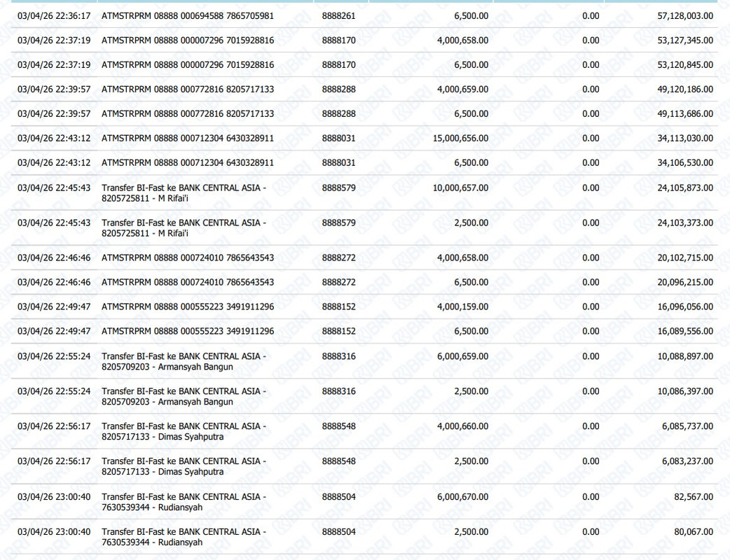
Task: Select Rudiansyah transfer description in 6,000,670.00 row
Action: tap(184, 502)
